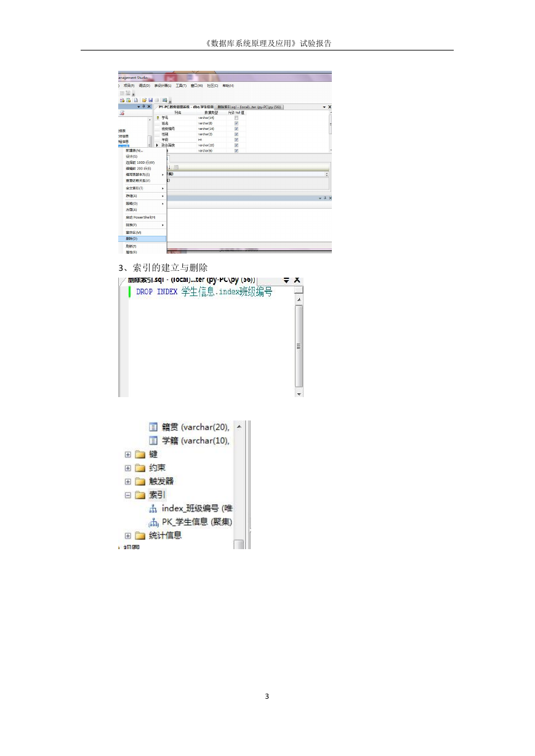Select index_班级编号 in the tree
535x756 pixels.
(197, 509)
